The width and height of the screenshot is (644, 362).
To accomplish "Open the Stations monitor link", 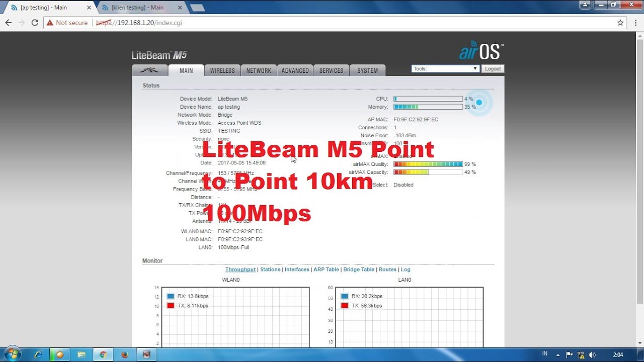I will coord(270,269).
